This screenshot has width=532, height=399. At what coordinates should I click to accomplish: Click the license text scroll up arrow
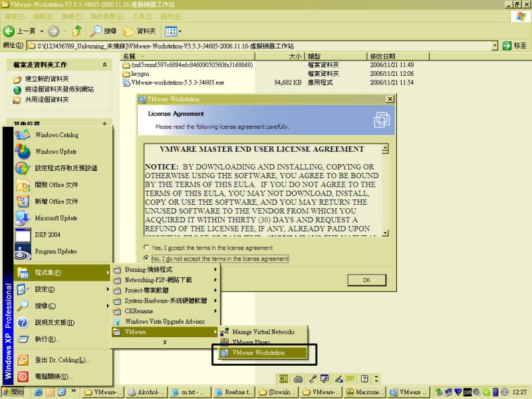click(385, 148)
